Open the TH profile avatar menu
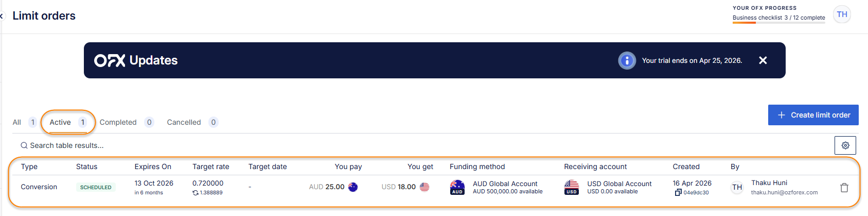The image size is (868, 216). click(842, 14)
